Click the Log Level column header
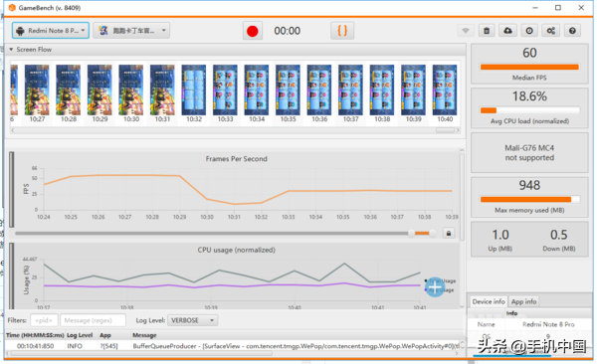The width and height of the screenshot is (597, 364). tap(80, 335)
